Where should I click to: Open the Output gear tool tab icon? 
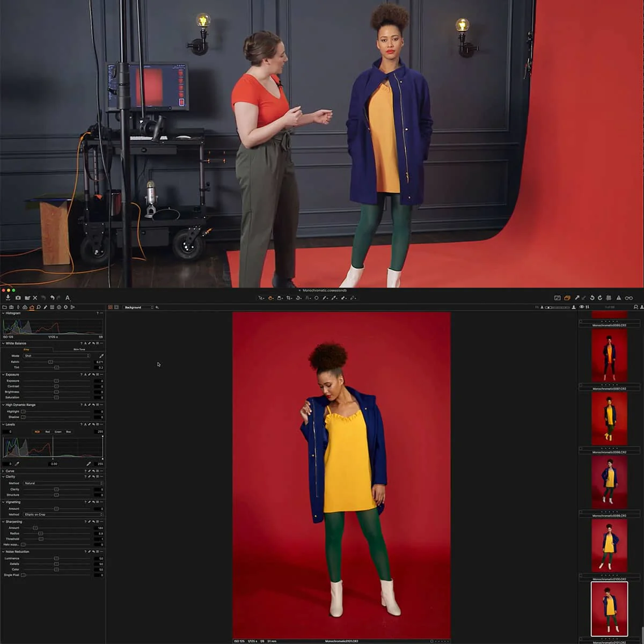[x=65, y=308]
